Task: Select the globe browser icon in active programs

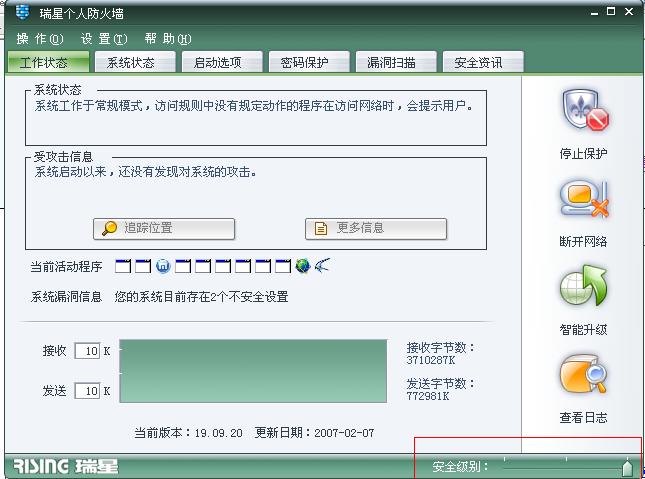Action: 303,266
